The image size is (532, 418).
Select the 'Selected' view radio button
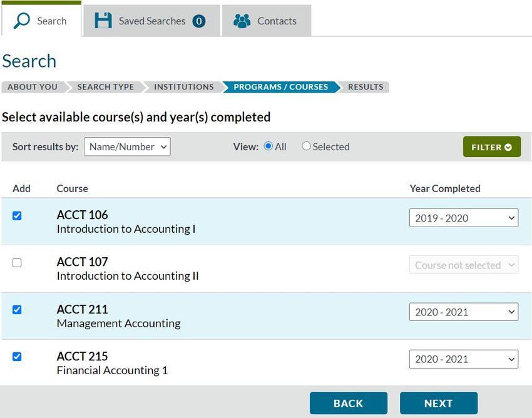click(x=306, y=146)
